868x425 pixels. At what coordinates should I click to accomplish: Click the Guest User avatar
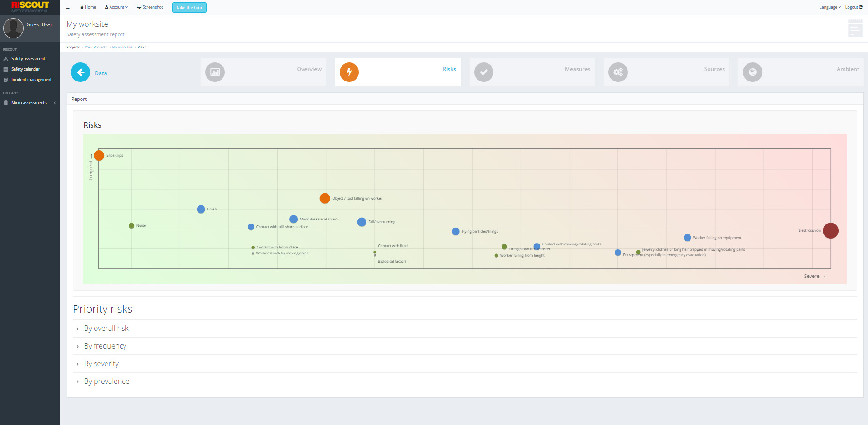point(14,28)
